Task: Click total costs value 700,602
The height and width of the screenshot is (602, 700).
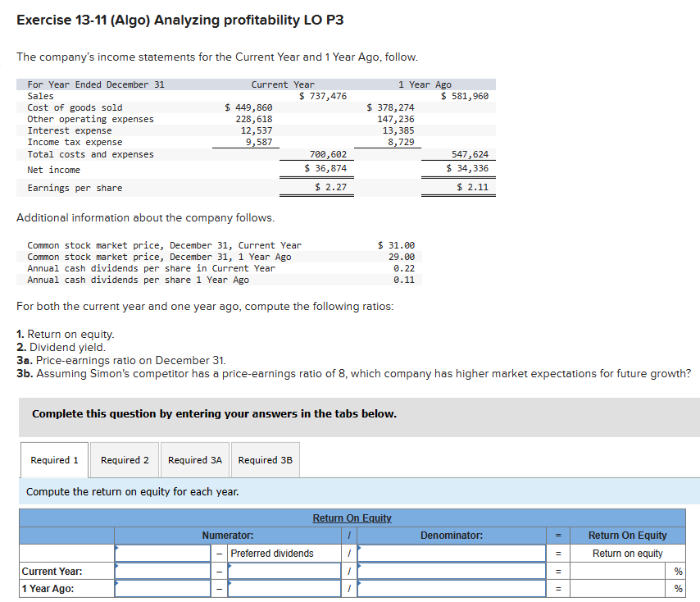Action: tap(328, 154)
